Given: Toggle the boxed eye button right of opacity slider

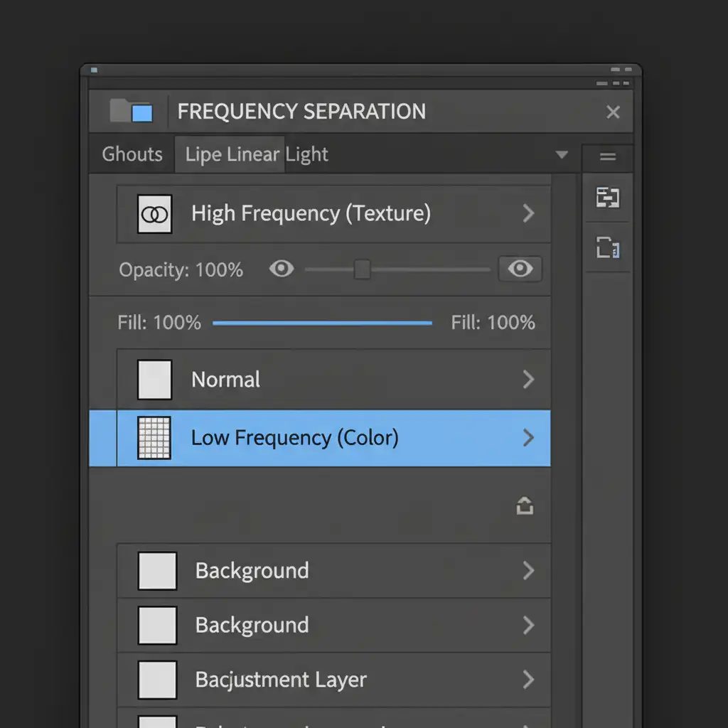Looking at the screenshot, I should pos(520,269).
